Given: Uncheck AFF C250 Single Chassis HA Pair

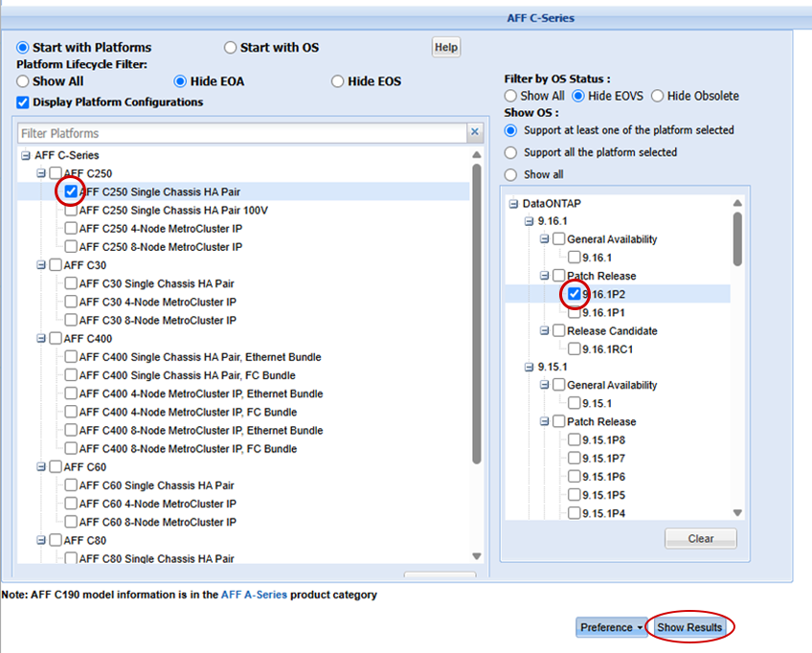Looking at the screenshot, I should [71, 191].
